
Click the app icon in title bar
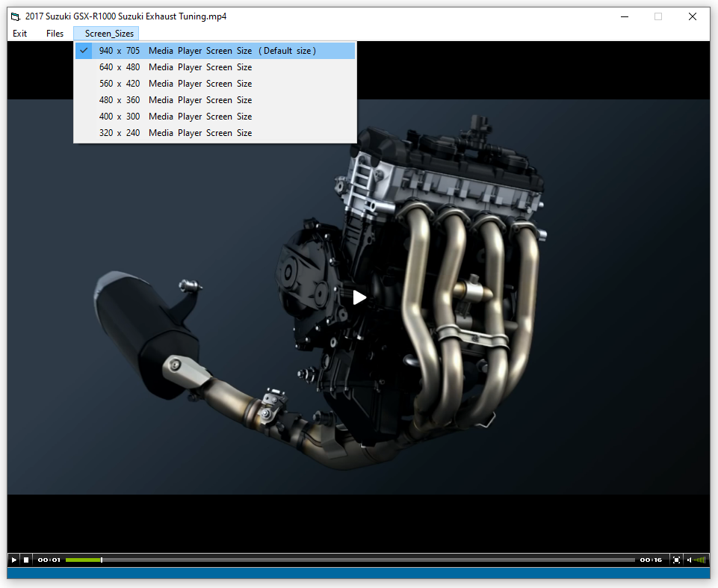point(16,17)
